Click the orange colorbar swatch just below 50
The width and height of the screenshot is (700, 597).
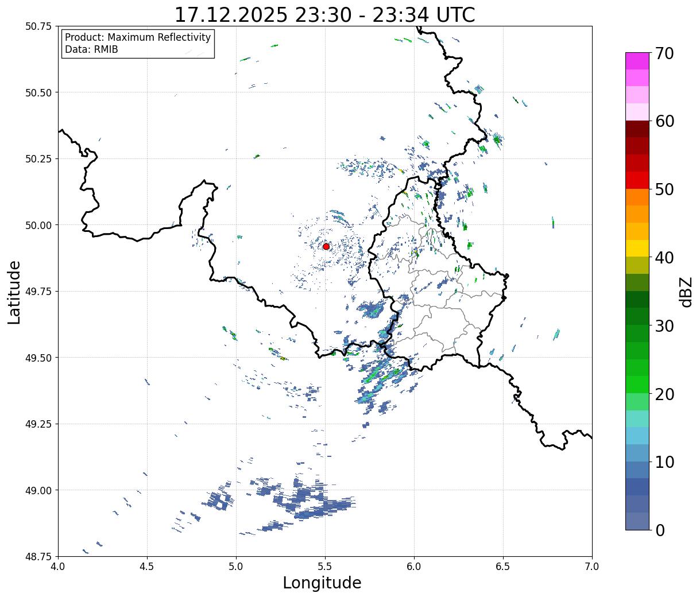coord(637,197)
